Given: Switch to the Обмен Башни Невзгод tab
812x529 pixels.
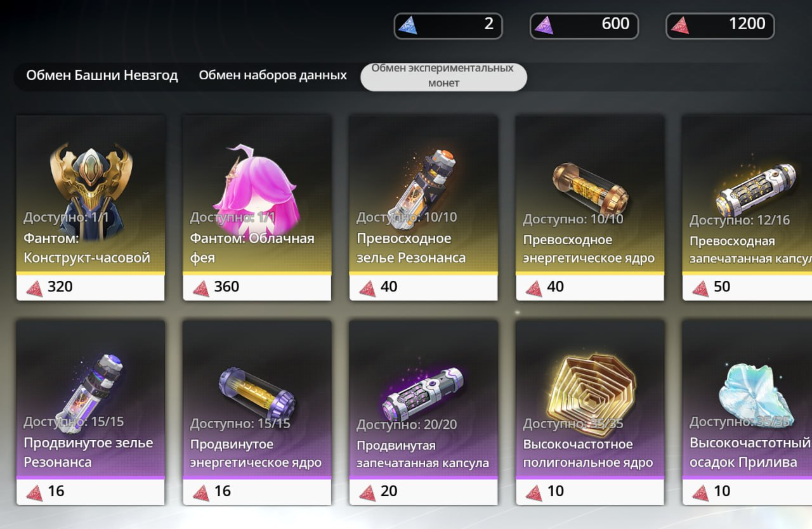Looking at the screenshot, I should pos(102,75).
